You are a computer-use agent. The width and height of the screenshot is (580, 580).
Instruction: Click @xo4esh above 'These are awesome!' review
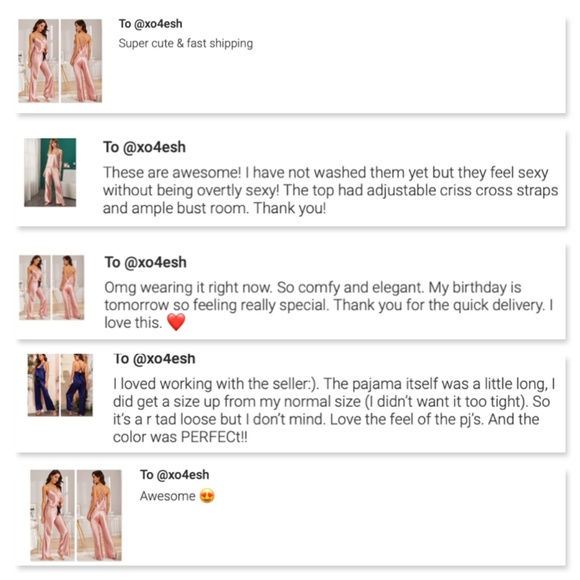click(154, 147)
